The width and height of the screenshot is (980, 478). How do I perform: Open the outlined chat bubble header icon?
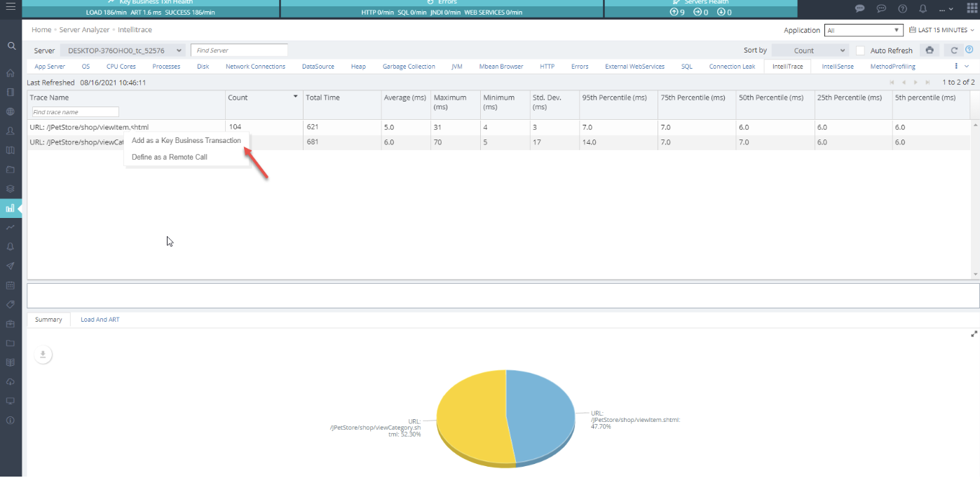[881, 9]
